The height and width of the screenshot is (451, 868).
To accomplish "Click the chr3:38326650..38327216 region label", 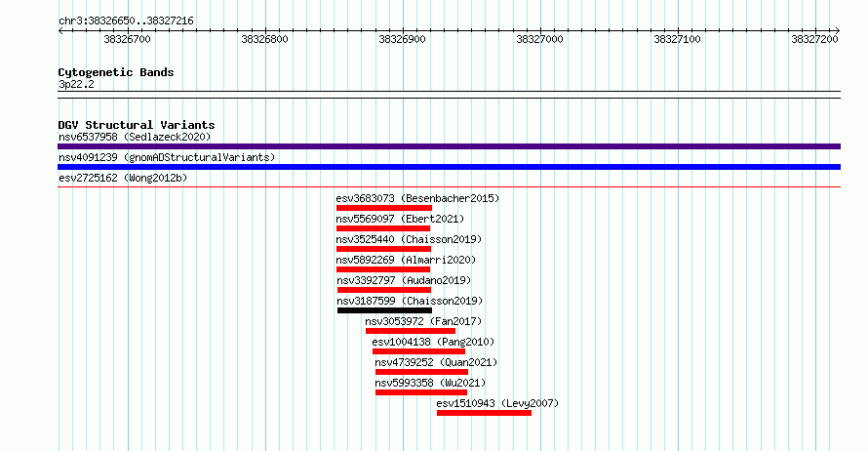I will [126, 21].
